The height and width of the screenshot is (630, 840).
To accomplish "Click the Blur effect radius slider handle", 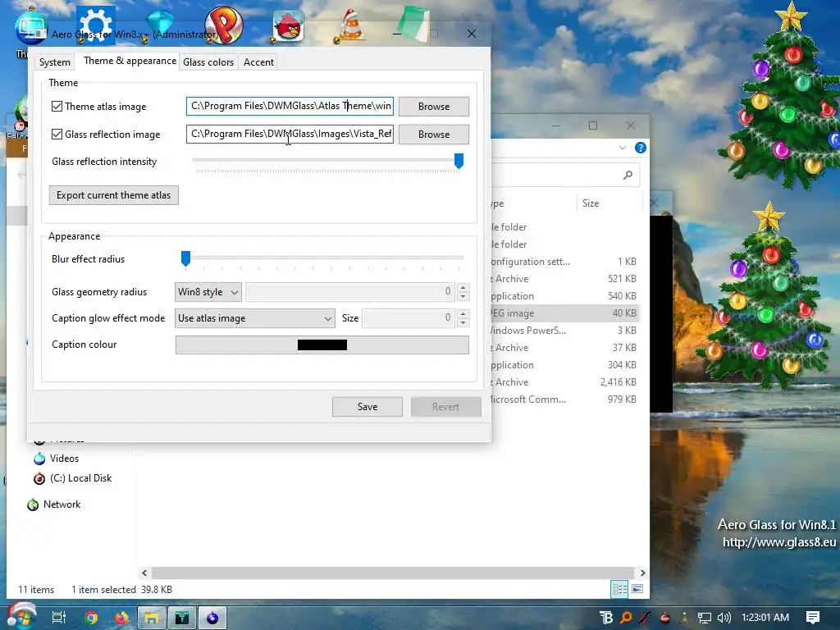I will coord(185,258).
